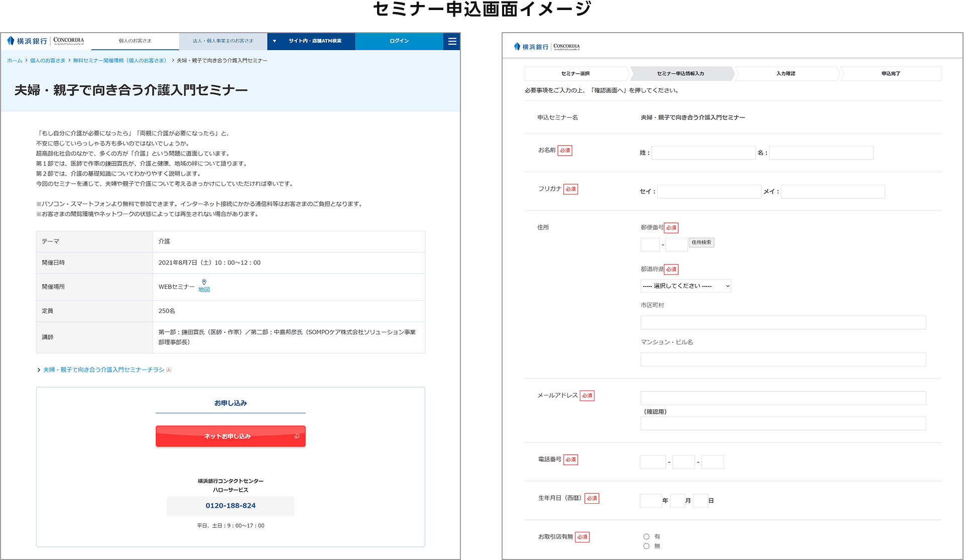The image size is (964, 560).
Task: Click first postal code box
Action: click(650, 245)
